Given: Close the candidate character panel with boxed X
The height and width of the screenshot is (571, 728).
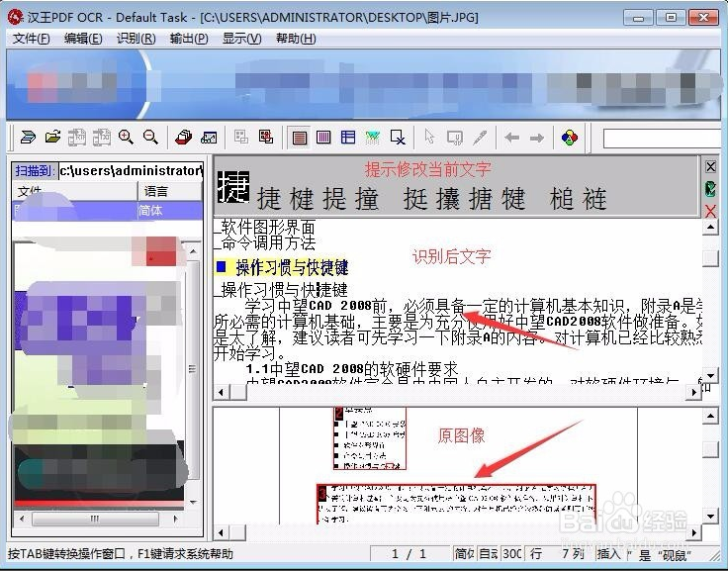Looking at the screenshot, I should point(710,166).
